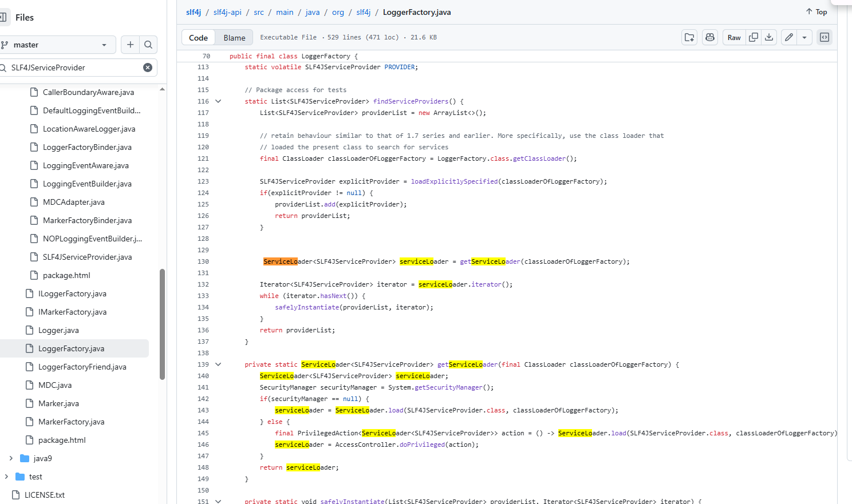Click line number 123
Viewport: 852px width, 504px height.
(x=203, y=181)
